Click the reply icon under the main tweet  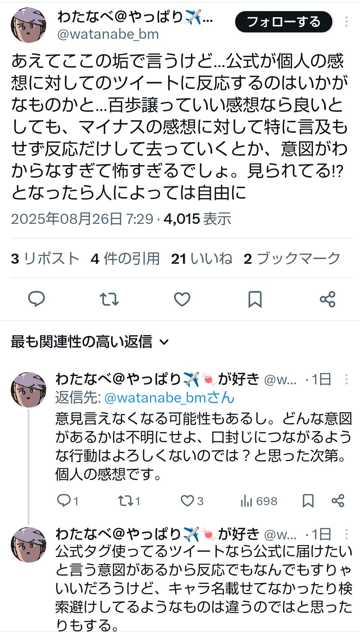[x=36, y=299]
